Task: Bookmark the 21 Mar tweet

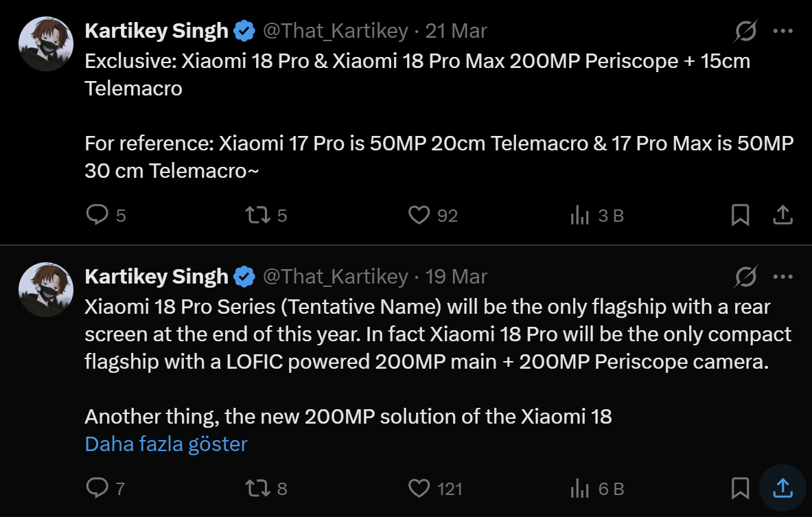Action: point(740,215)
